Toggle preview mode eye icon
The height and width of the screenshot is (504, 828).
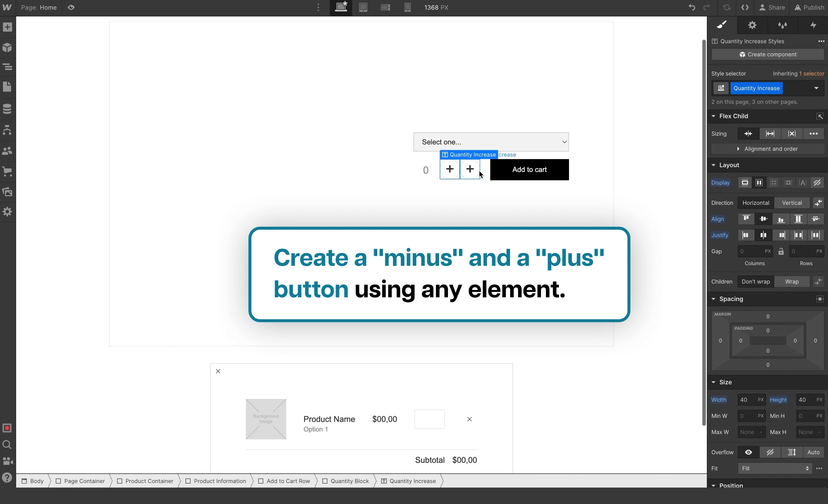pyautogui.click(x=71, y=7)
